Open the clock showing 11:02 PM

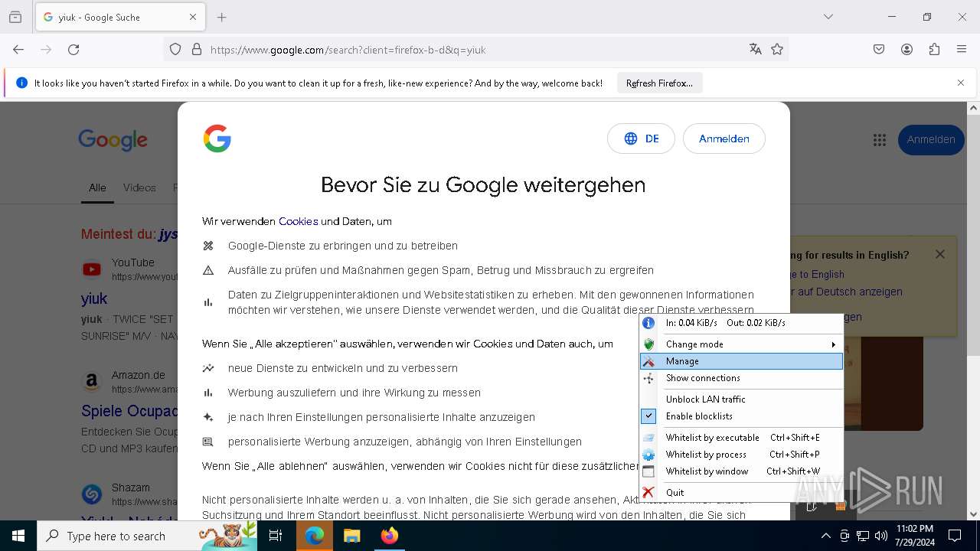tap(914, 536)
